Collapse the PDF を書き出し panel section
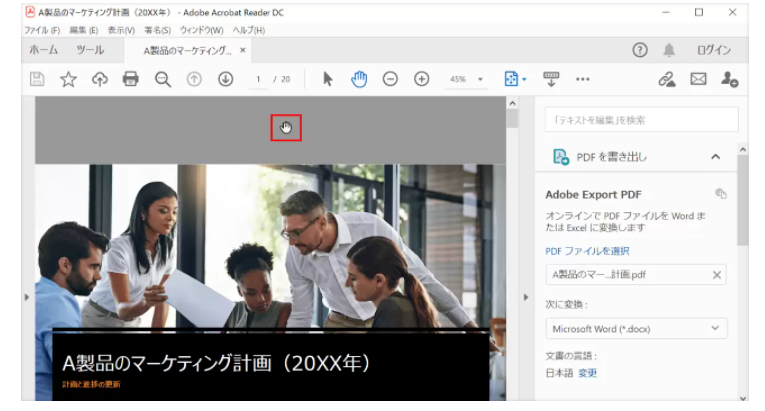 pos(715,156)
